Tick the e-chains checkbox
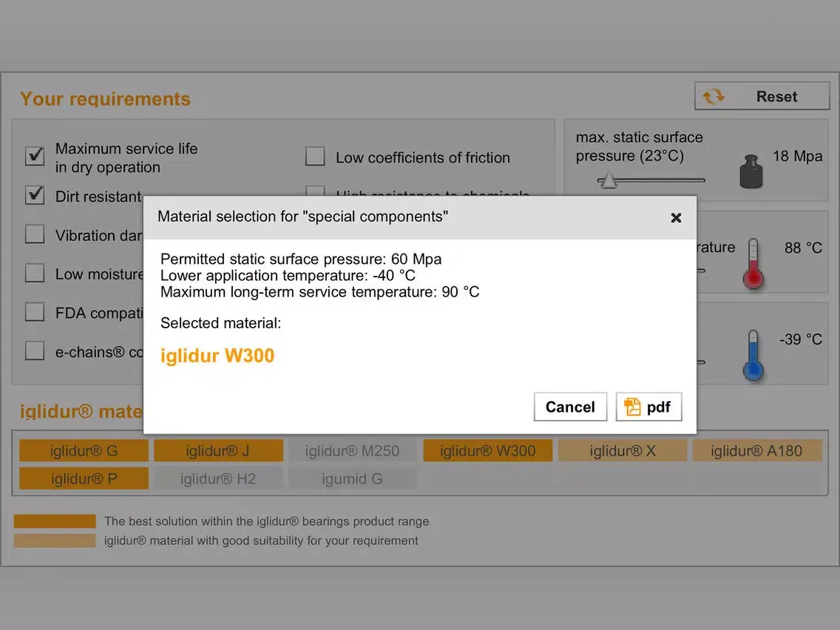 (35, 351)
